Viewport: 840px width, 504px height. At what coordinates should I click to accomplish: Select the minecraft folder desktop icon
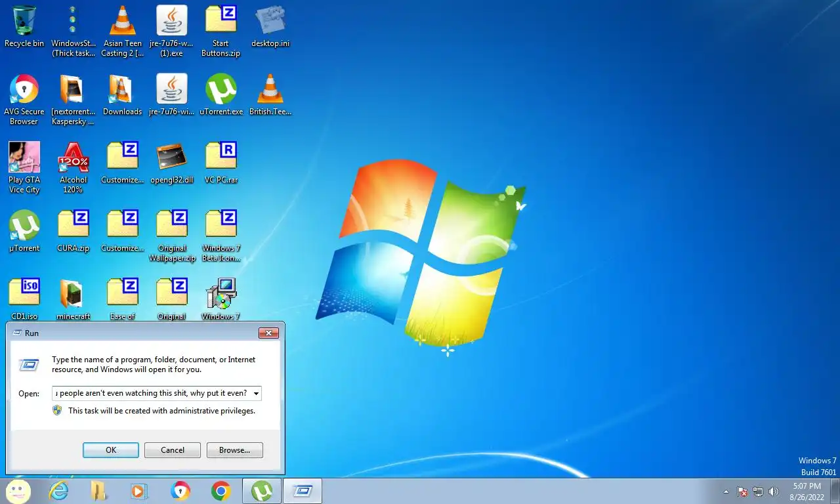[x=73, y=299]
